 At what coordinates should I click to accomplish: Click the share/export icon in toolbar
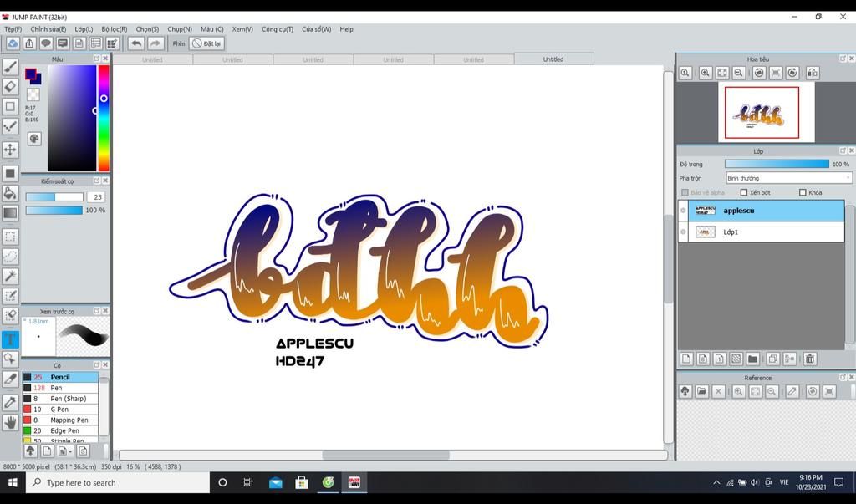point(29,43)
